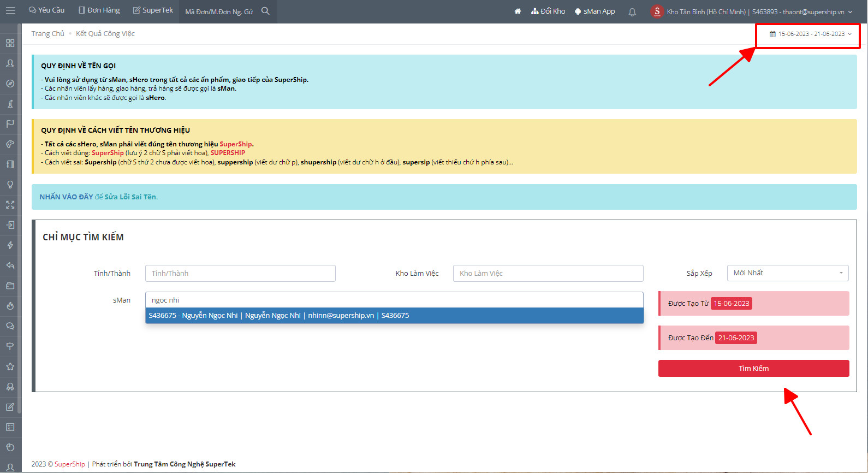Open the sMan App link
This screenshot has height=473, width=868.
pyautogui.click(x=594, y=11)
